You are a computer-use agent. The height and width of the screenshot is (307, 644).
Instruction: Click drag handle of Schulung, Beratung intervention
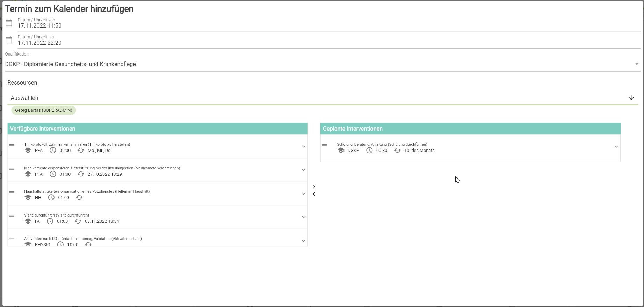coord(325,145)
